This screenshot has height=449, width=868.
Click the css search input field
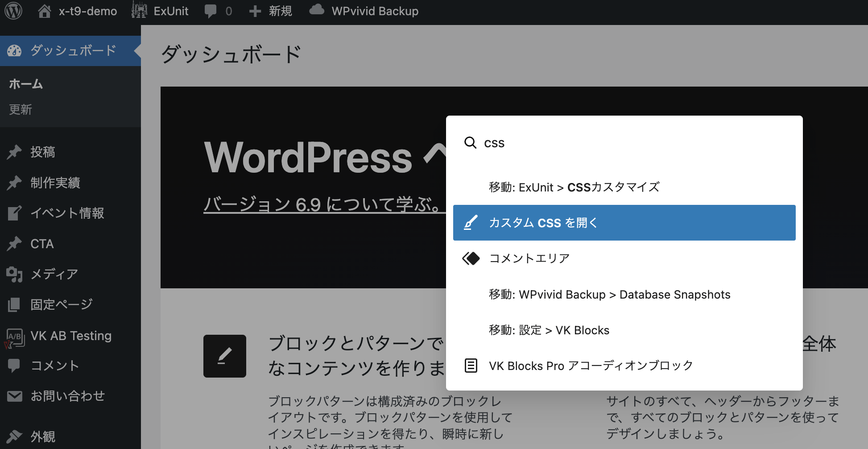(633, 143)
